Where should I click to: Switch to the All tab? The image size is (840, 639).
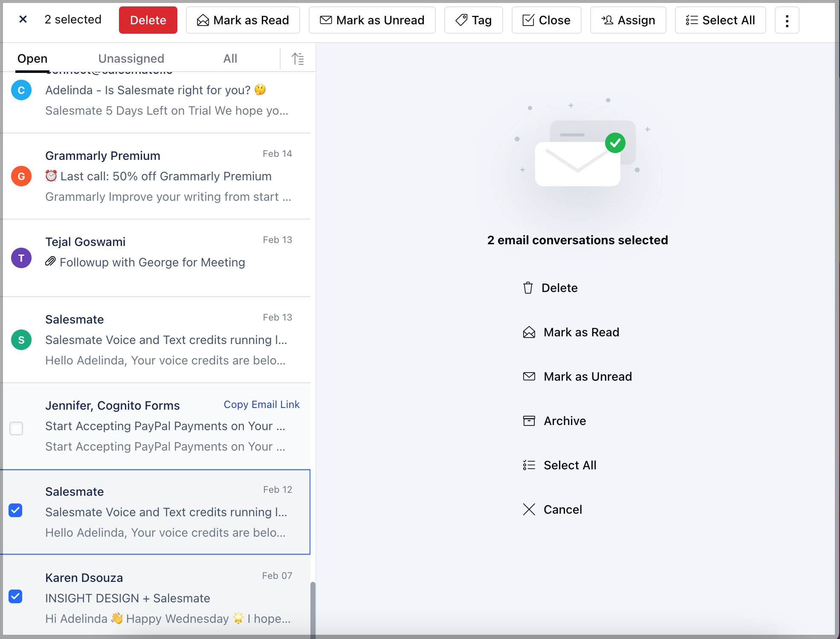click(x=230, y=58)
